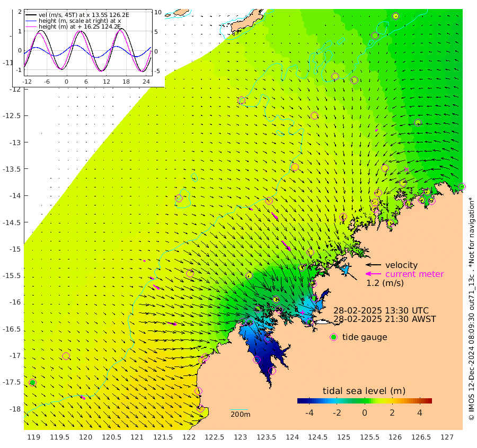The width and height of the screenshot is (477, 448).
Task: Click the '-2' color bar tick label
Action: (337, 413)
